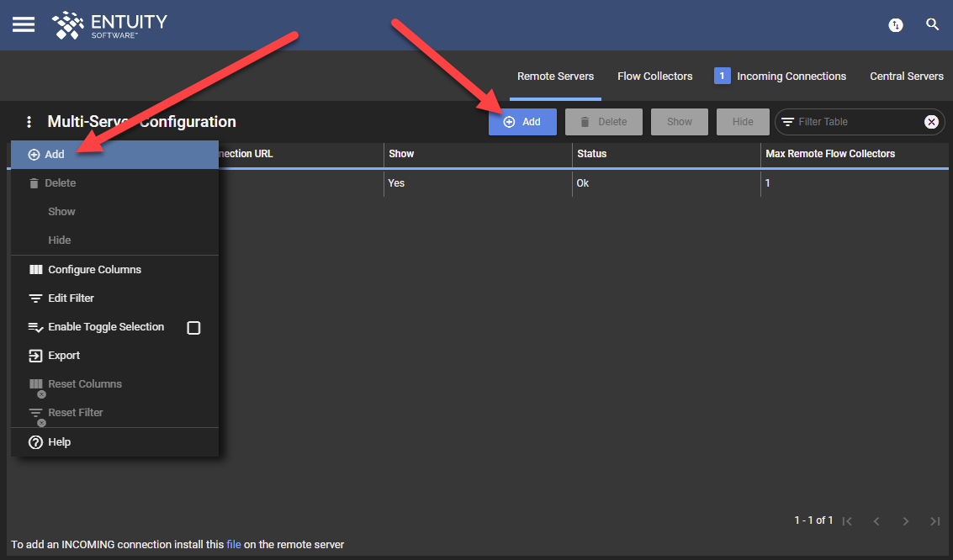Open the three-dot overflow menu
Image resolution: width=953 pixels, height=560 pixels.
point(29,122)
